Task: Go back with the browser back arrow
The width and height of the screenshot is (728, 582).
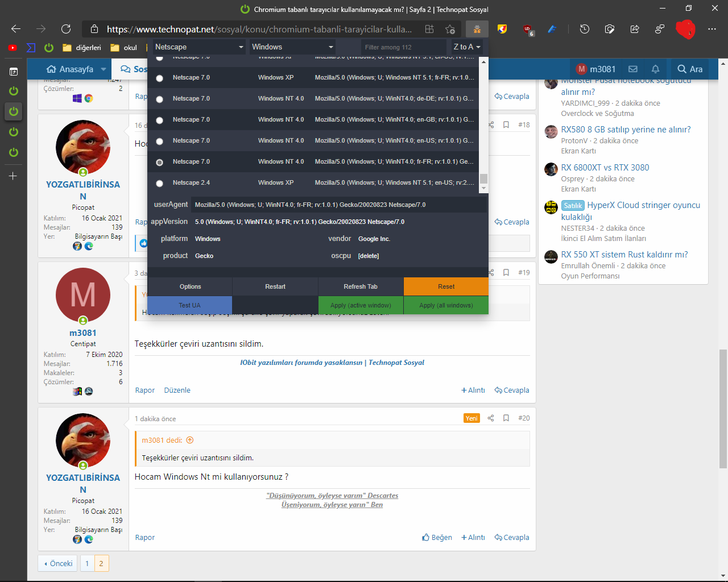Action: 16,29
